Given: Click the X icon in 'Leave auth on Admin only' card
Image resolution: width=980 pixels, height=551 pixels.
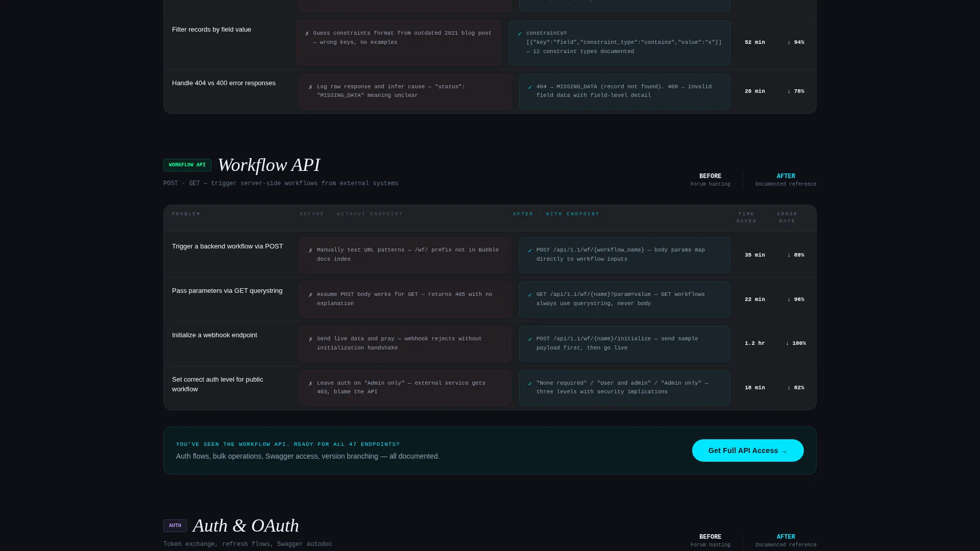Looking at the screenshot, I should point(310,384).
